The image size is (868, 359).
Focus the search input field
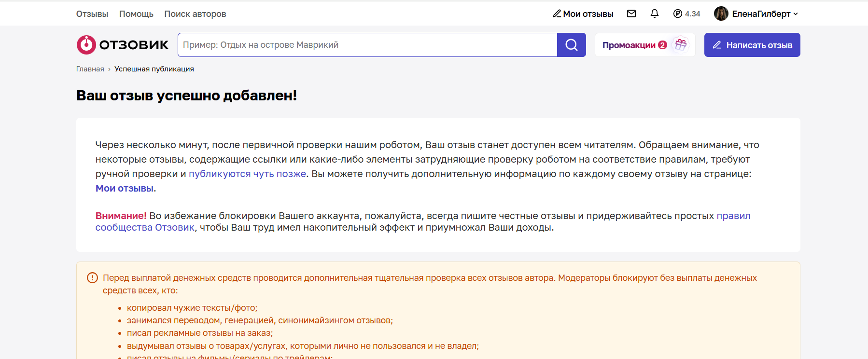pos(367,45)
